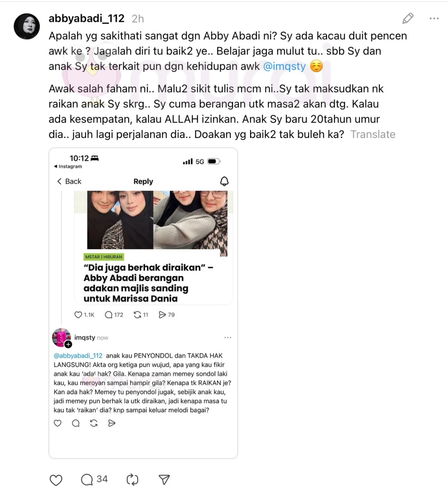Click the edit pencil icon
This screenshot has width=448, height=494.
(x=408, y=18)
